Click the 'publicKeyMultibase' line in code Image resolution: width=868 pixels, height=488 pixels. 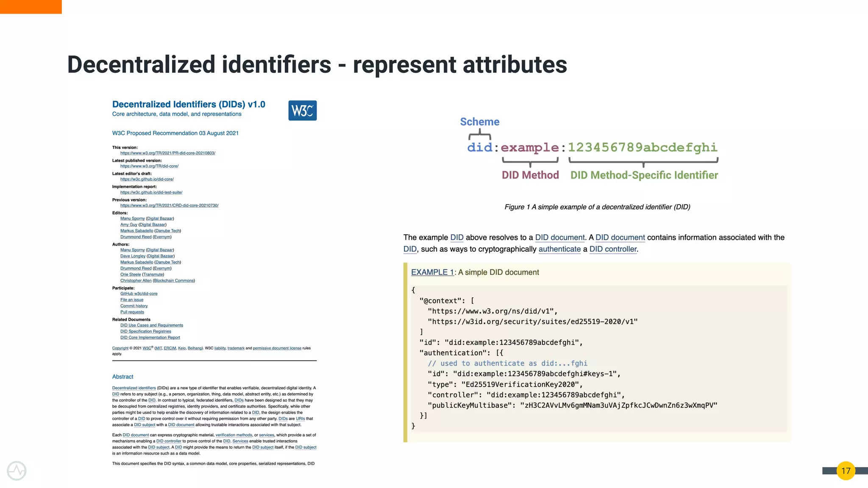tap(573, 405)
